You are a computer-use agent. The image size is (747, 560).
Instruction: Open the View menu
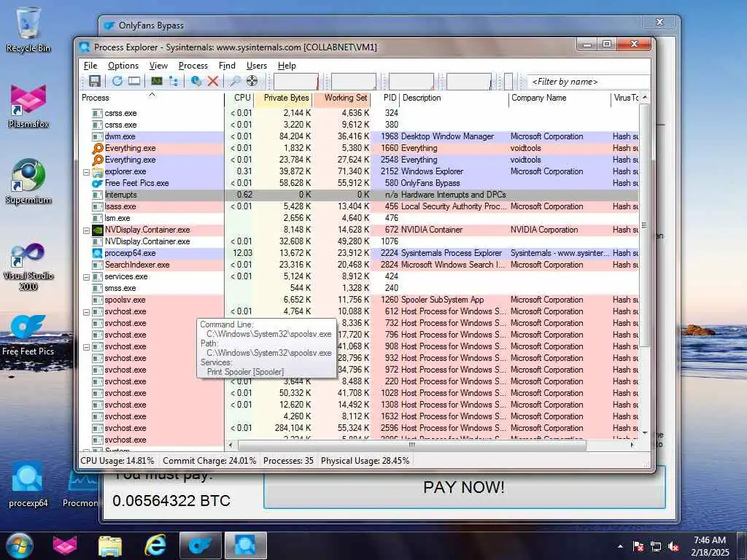158,66
